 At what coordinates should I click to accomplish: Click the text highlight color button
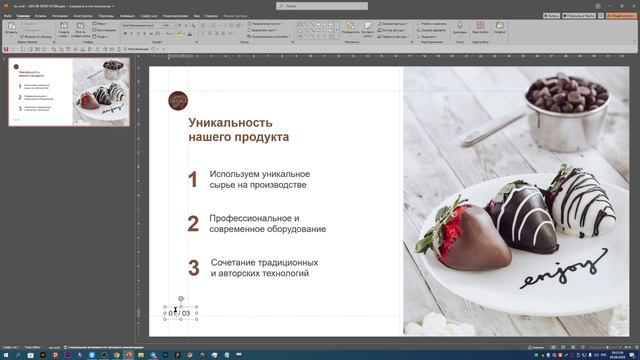pos(180,34)
